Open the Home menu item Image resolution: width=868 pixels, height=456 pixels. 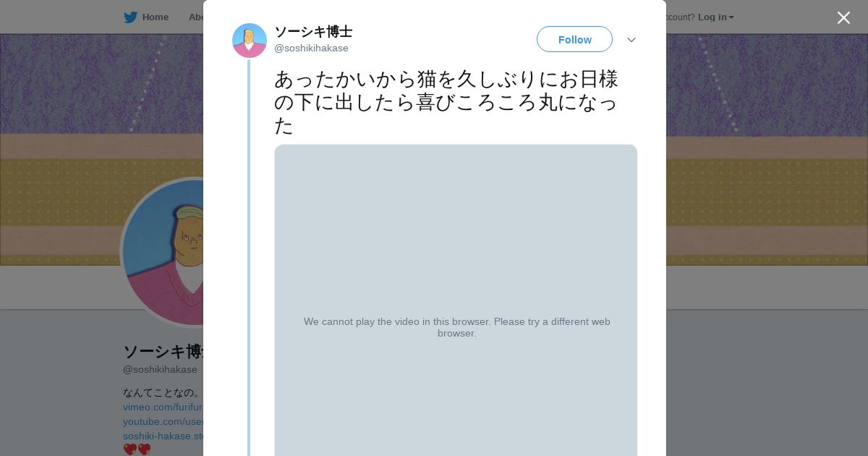coord(155,17)
